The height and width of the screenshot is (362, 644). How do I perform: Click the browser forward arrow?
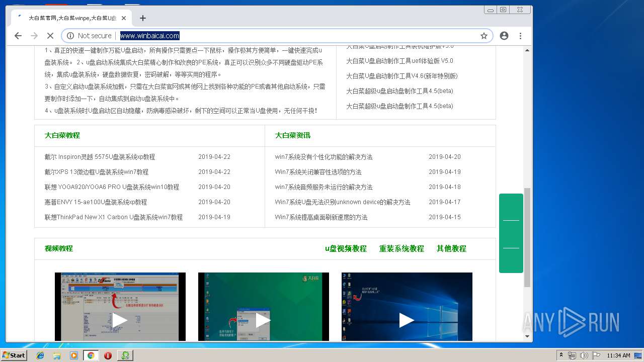coord(34,36)
